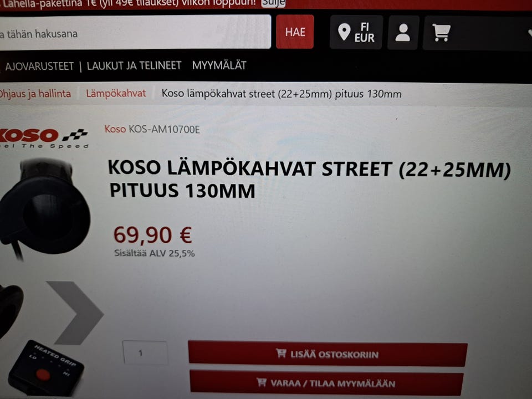Focus the search field with hakusana placeholder

(x=135, y=32)
